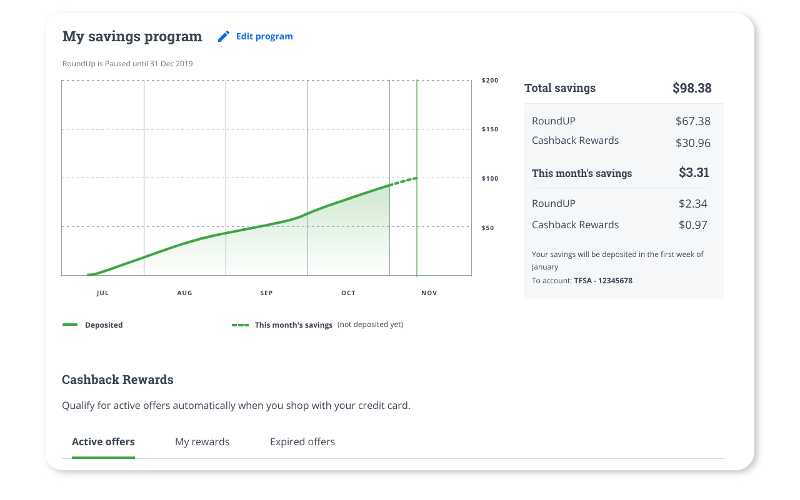
Task: Click the Qualify for active offers description
Action: pyautogui.click(x=236, y=406)
